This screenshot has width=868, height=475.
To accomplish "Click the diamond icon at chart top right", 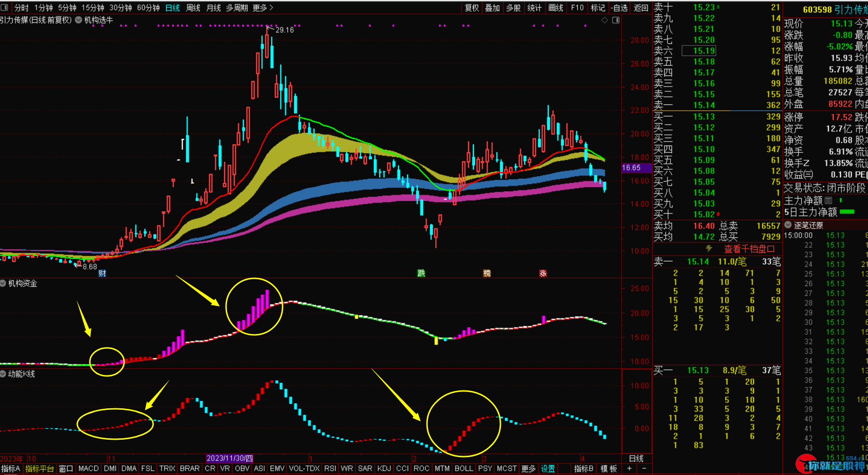I will coord(604,20).
